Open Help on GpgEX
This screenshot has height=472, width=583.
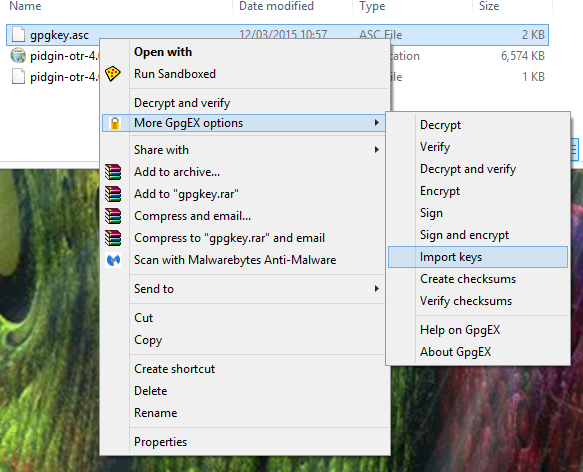460,330
